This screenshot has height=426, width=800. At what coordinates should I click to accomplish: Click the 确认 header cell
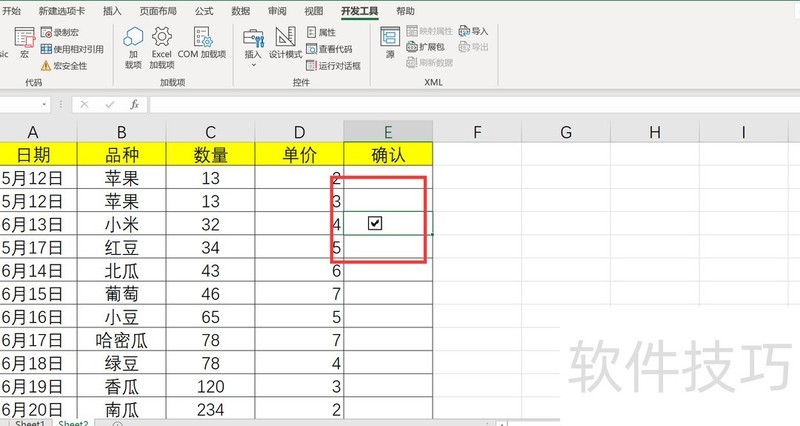pyautogui.click(x=388, y=154)
